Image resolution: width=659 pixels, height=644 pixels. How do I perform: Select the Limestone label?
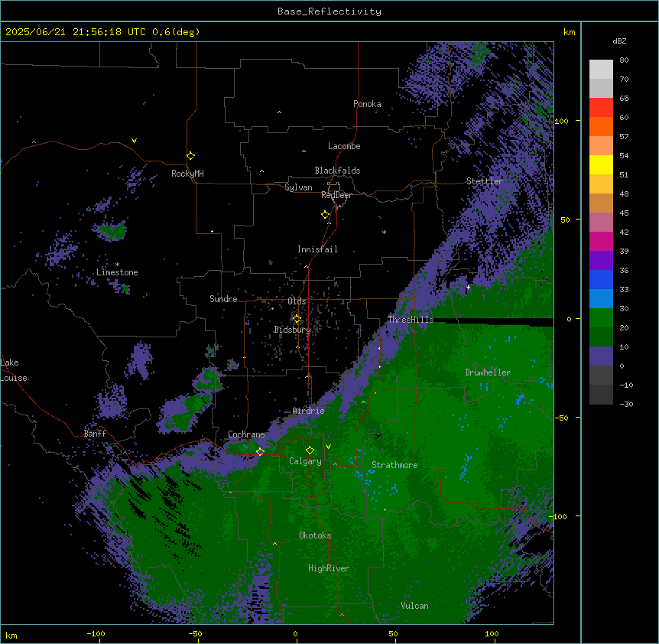tap(117, 272)
